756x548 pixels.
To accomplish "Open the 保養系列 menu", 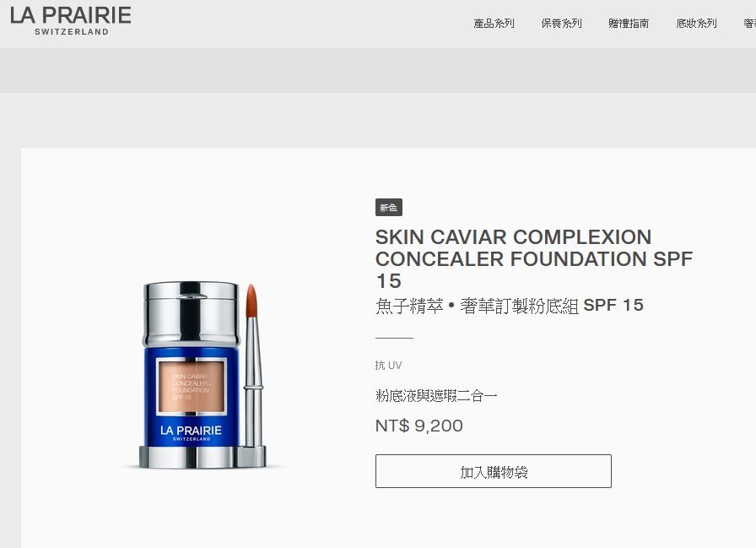I will [x=561, y=23].
